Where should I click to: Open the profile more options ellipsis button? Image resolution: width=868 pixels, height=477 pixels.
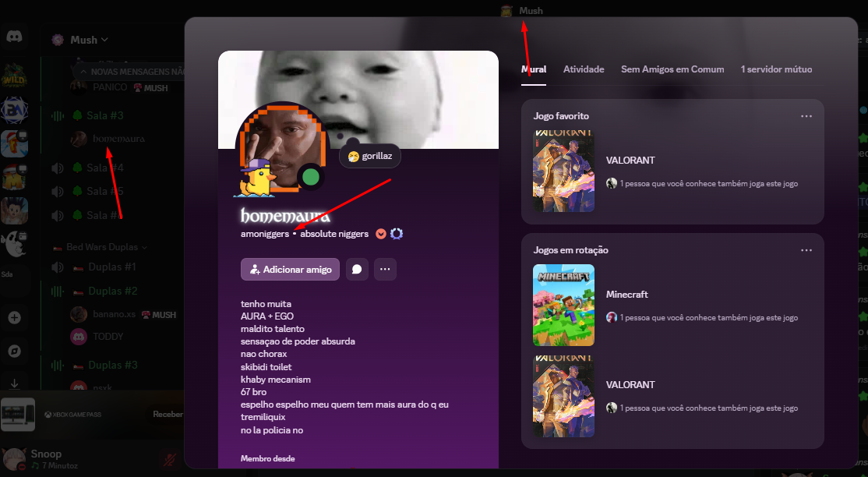click(385, 269)
